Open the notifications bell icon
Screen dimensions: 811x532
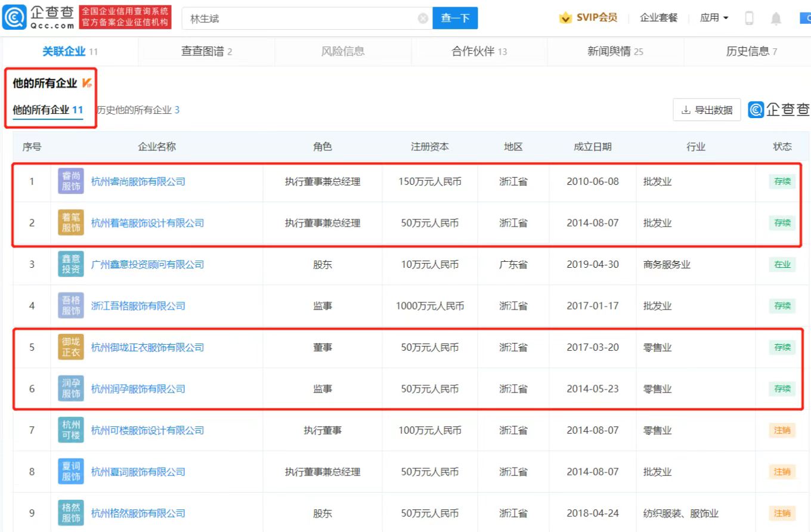776,18
